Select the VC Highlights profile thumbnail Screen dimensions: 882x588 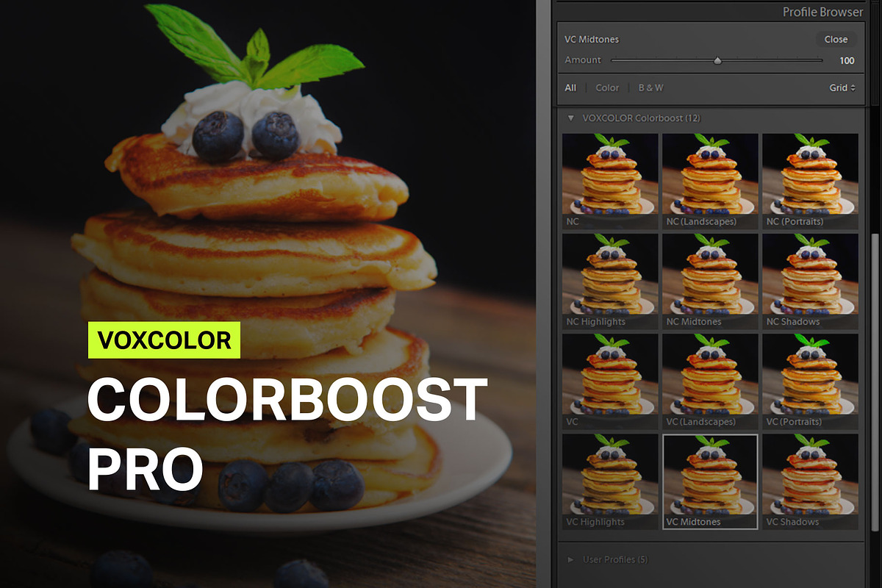[610, 481]
